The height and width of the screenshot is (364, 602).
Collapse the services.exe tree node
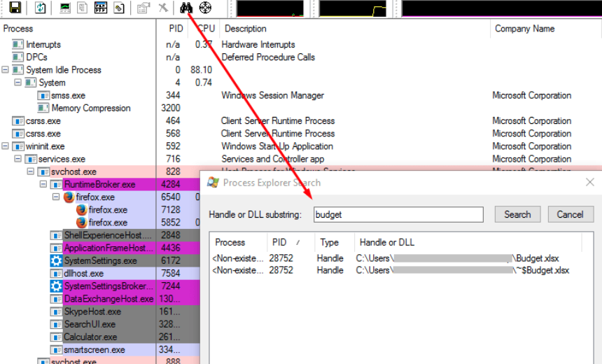coord(17,159)
